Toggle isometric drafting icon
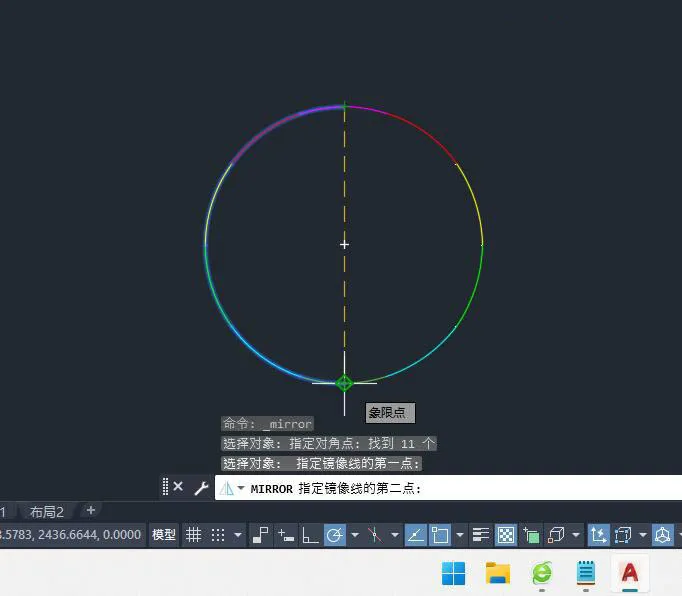Screen dimensions: 682x596 click(375, 535)
